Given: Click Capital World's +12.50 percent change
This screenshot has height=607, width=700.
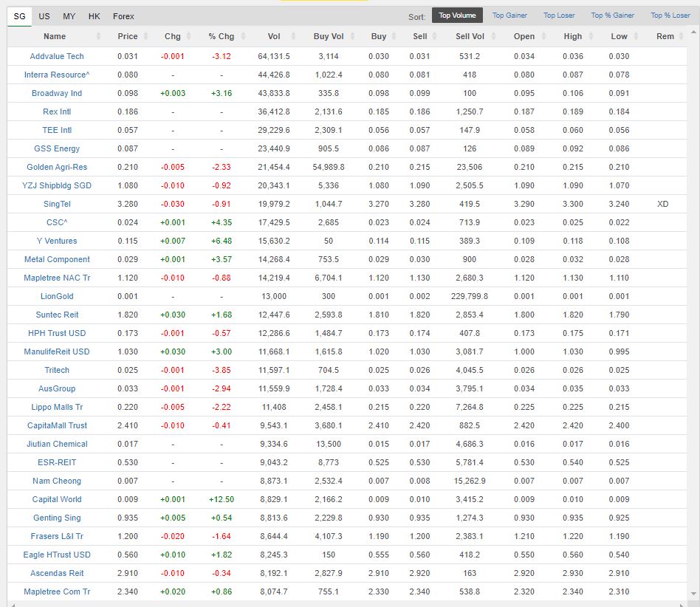Looking at the screenshot, I should [222, 499].
